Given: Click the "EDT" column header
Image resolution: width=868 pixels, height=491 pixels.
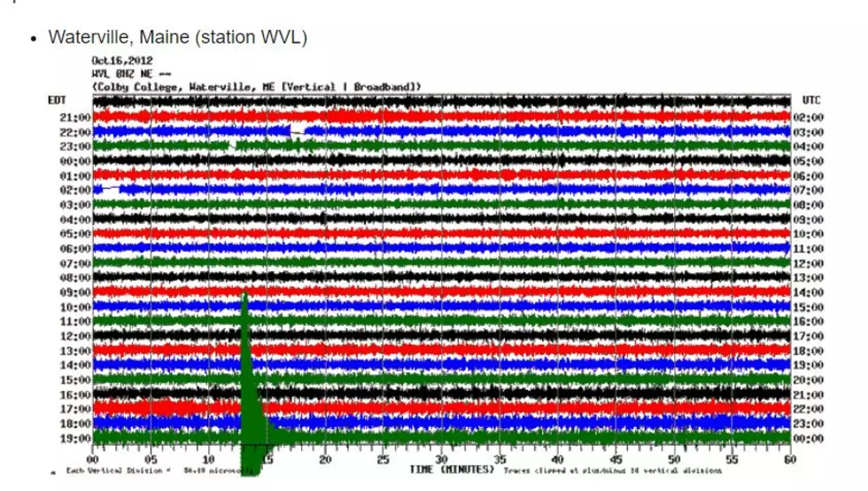Looking at the screenshot, I should click(57, 100).
